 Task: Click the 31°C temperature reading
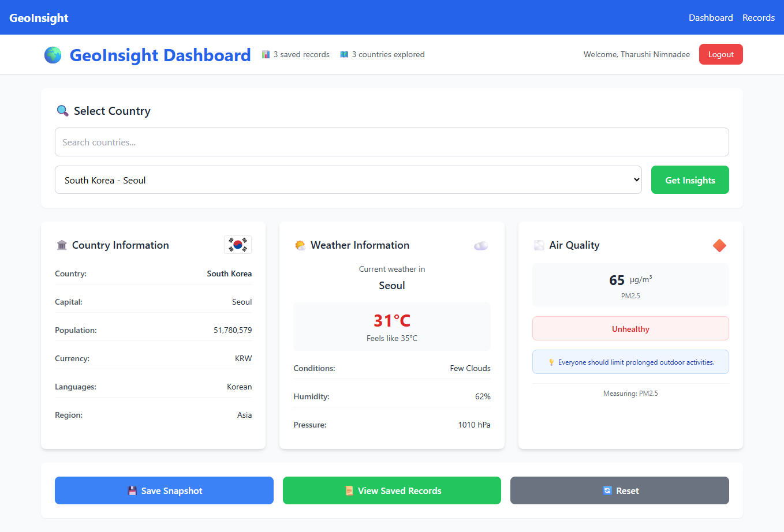392,320
